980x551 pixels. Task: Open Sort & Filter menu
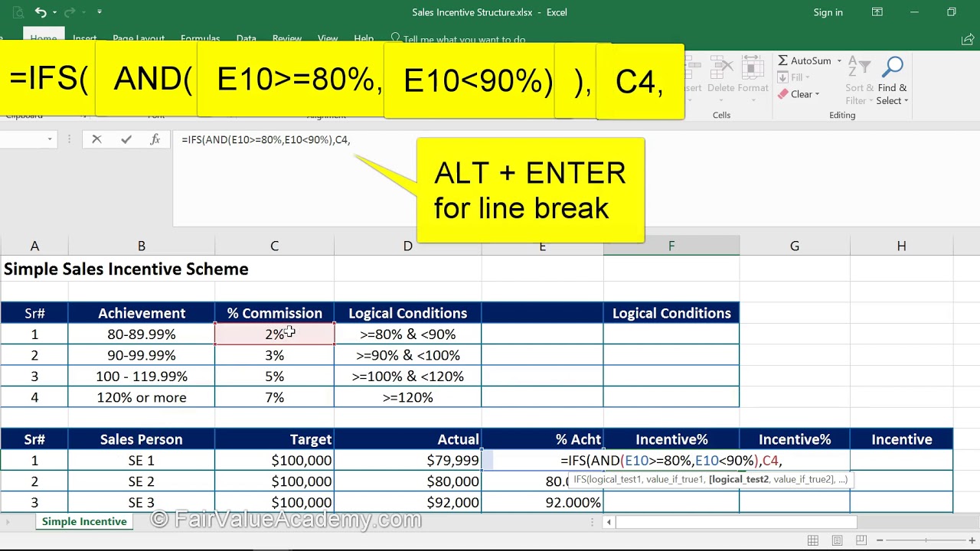point(859,82)
